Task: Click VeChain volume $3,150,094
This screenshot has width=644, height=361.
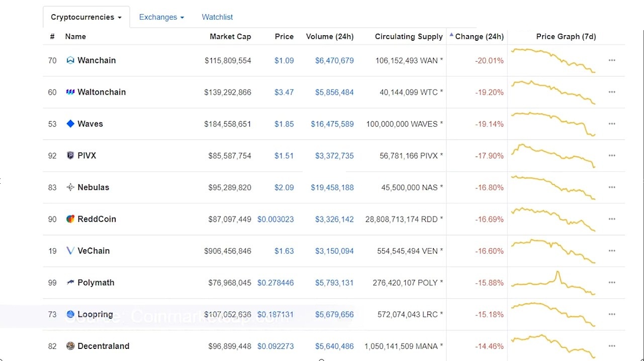Action: tap(334, 251)
